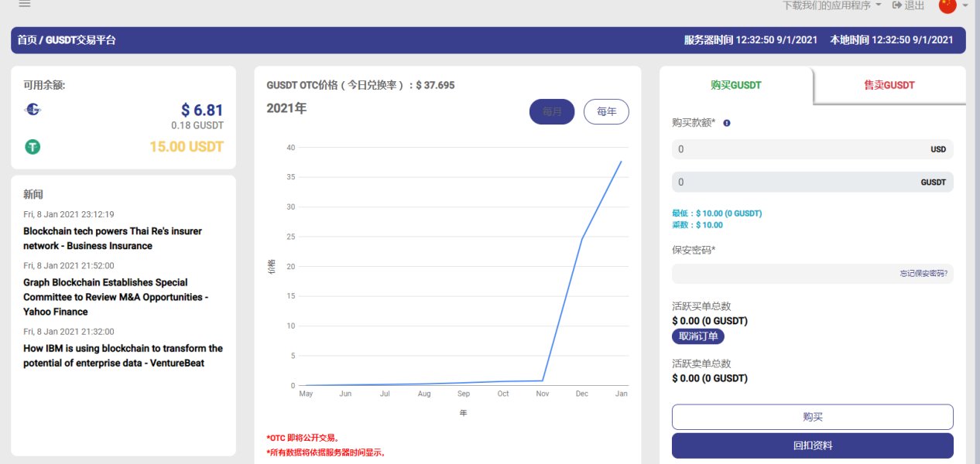Expand the arrow next to flag
This screenshot has width=980, height=464.
coord(965,5)
